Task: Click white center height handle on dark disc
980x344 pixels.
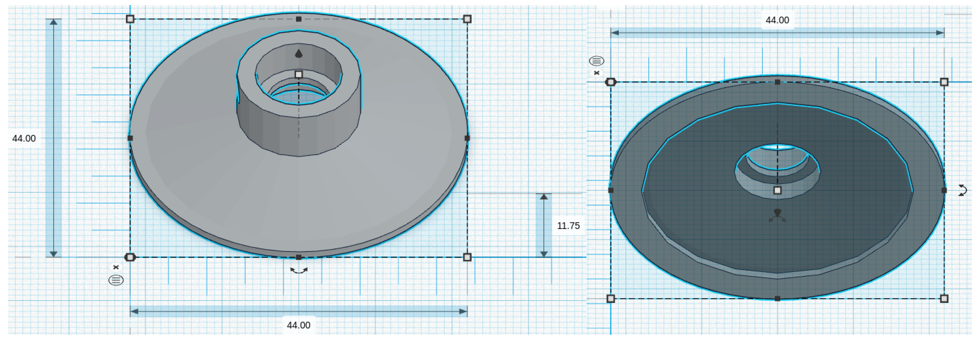Action: (777, 190)
